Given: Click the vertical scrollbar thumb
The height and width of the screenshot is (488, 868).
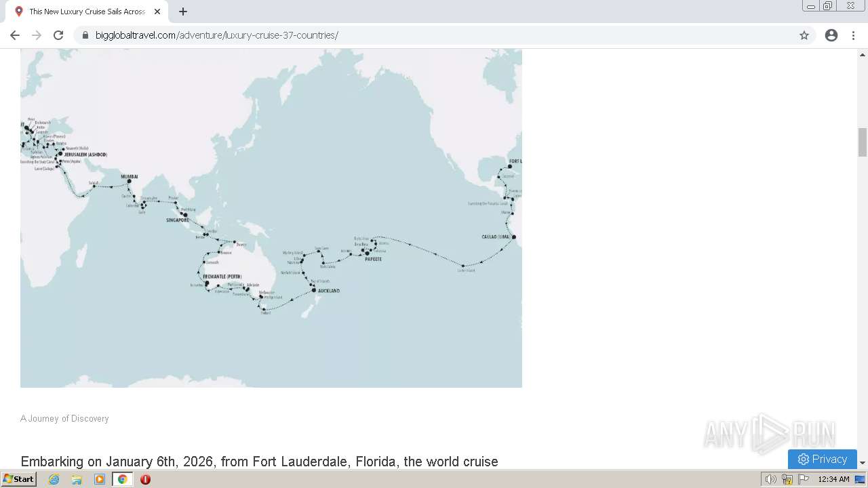Looking at the screenshot, I should [x=863, y=142].
